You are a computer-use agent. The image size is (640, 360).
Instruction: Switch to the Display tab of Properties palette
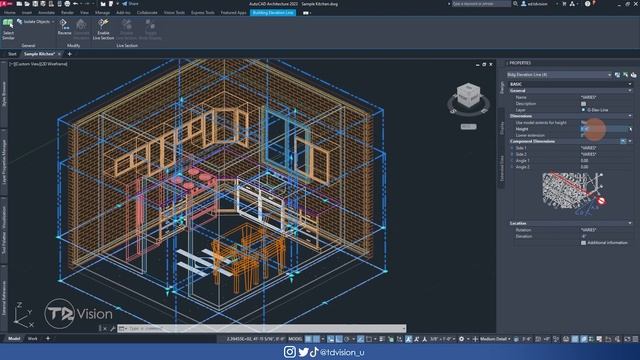coord(502,128)
